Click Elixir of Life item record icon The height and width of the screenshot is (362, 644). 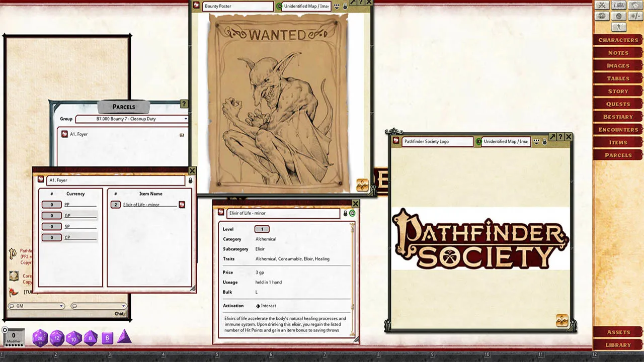click(x=220, y=213)
